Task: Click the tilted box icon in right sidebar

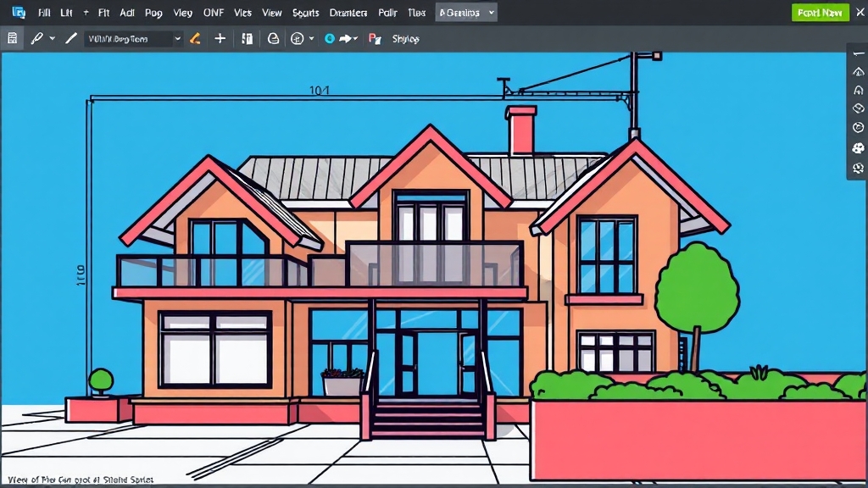Action: click(858, 108)
